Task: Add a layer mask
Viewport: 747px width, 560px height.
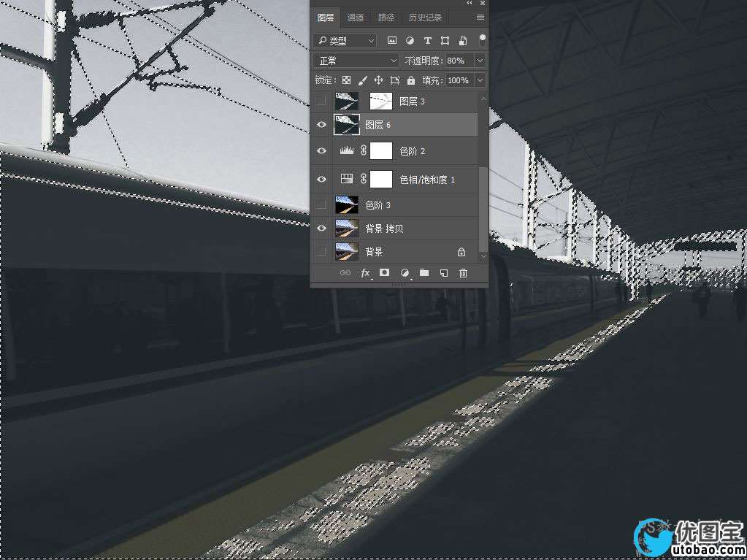Action: [384, 273]
